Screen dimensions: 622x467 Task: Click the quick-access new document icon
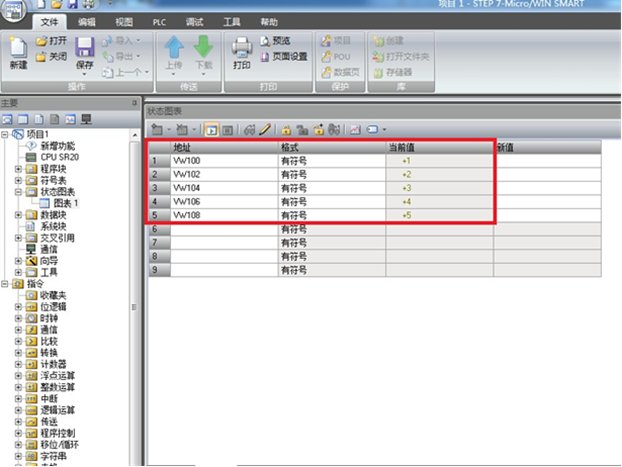41,4
